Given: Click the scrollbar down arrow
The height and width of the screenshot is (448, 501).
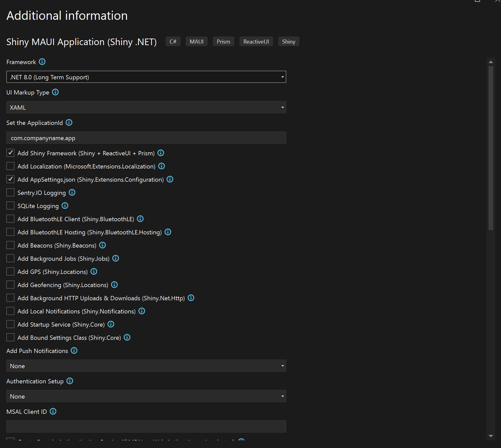Looking at the screenshot, I should [491, 436].
